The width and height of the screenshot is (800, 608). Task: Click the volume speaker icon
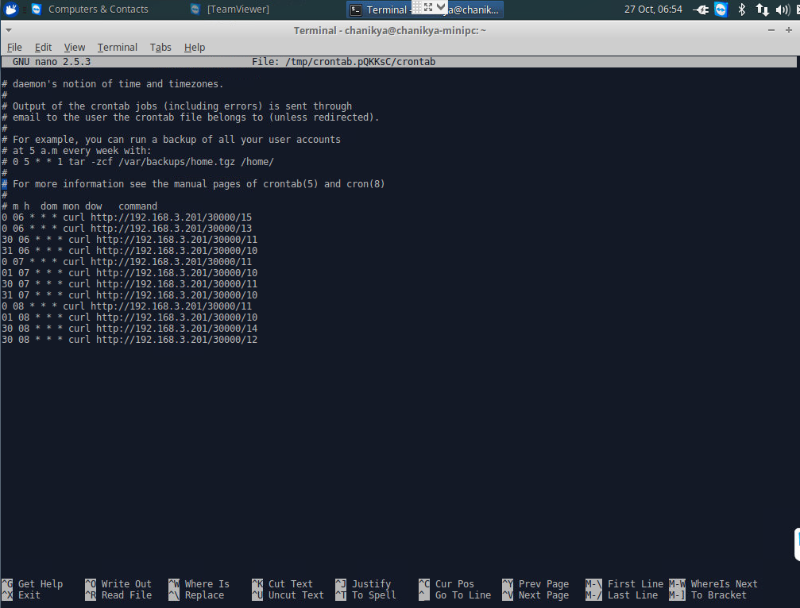(782, 9)
